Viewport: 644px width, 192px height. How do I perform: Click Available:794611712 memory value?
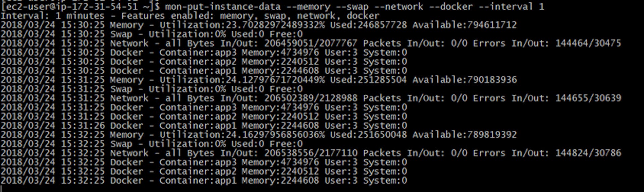(465, 25)
